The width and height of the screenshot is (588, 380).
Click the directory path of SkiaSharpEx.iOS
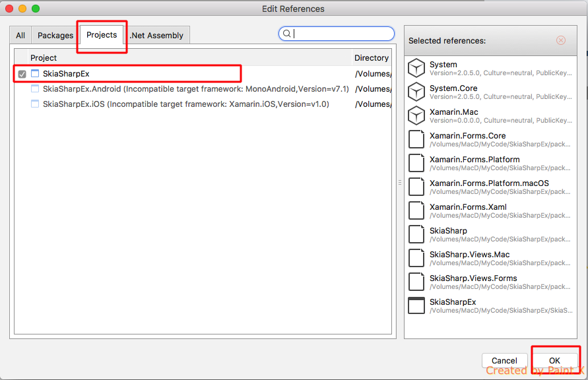373,104
